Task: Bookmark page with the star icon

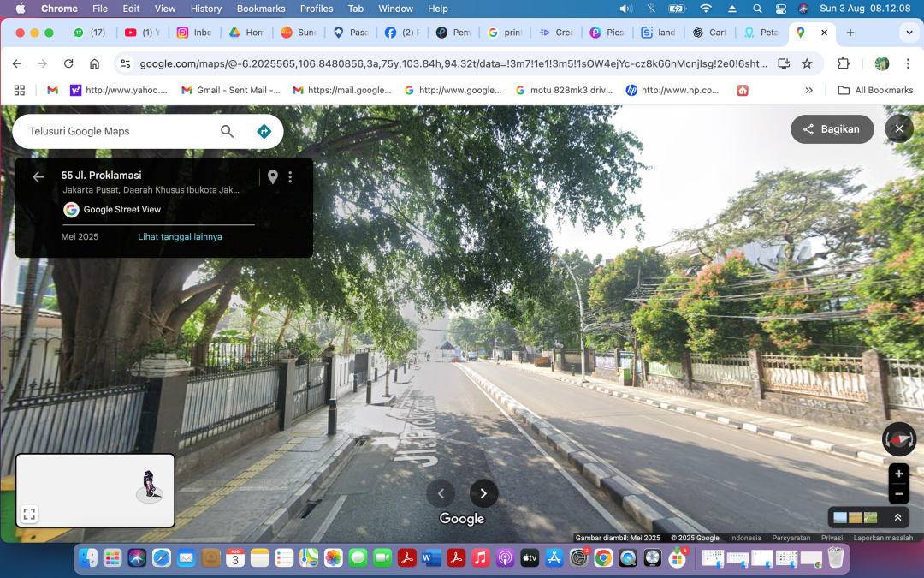Action: (807, 63)
